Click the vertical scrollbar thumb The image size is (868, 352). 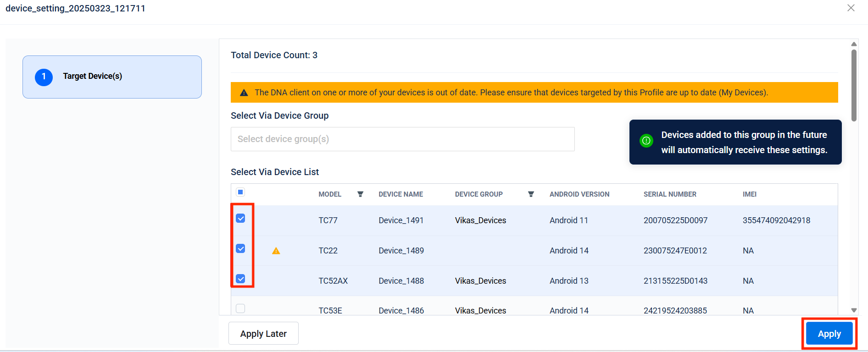click(x=853, y=85)
